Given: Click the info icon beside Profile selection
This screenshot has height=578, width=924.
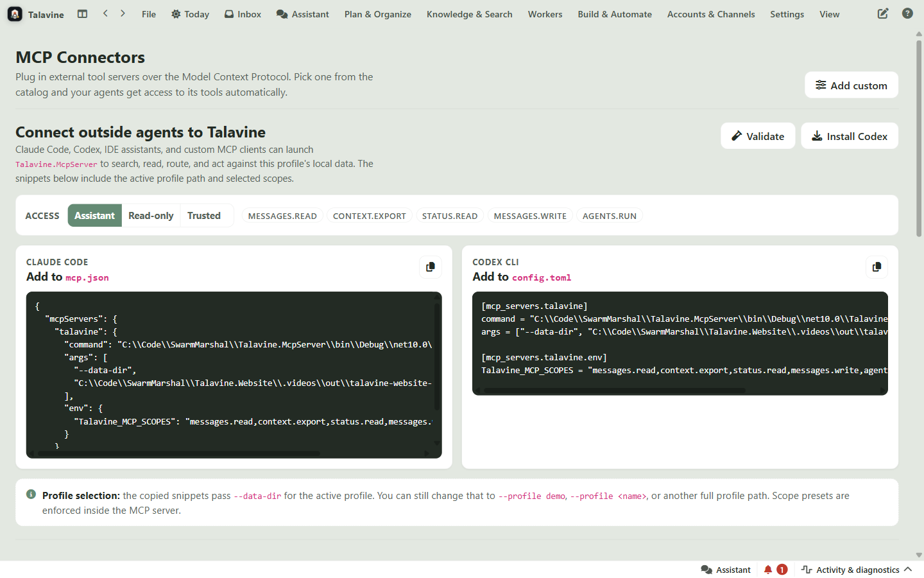Looking at the screenshot, I should coord(31,495).
